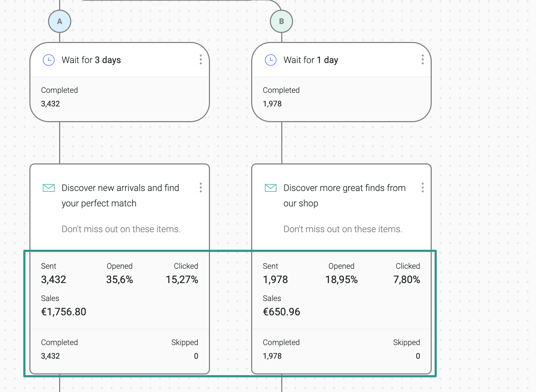Image resolution: width=536 pixels, height=392 pixels.
Task: Click the Skipped count on the new arrivals email
Action: coord(196,356)
